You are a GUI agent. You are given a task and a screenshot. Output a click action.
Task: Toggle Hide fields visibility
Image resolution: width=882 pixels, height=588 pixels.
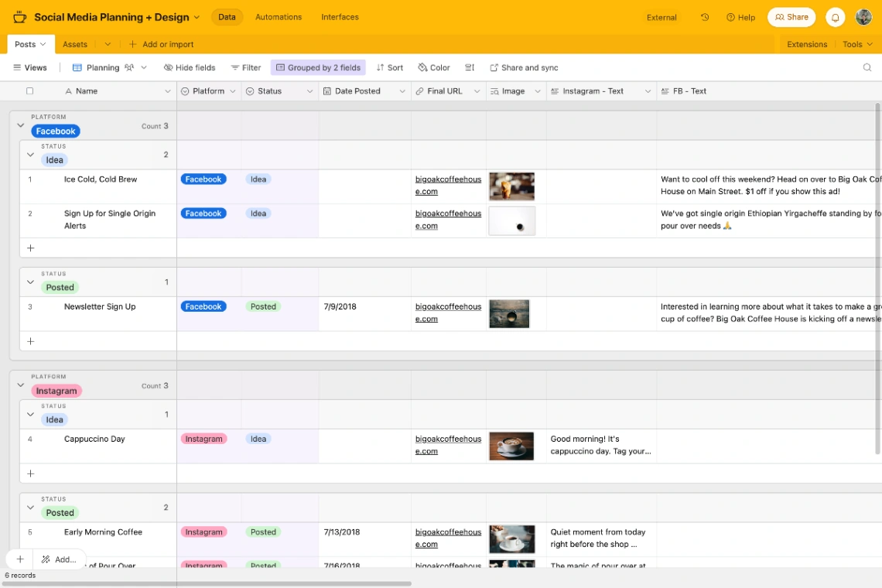pos(189,67)
